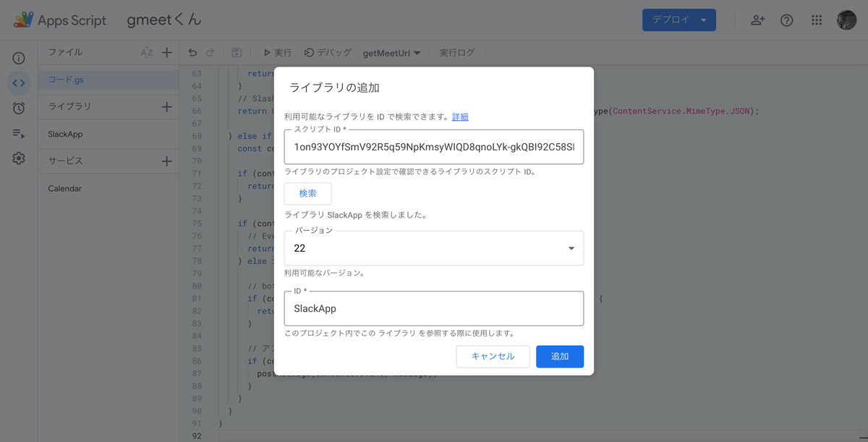868x442 pixels.
Task: Save project with the floppy disk icon
Action: click(237, 52)
